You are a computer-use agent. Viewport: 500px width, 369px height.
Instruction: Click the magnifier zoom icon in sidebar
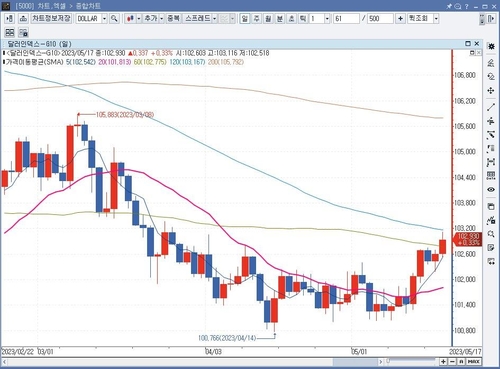pyautogui.click(x=491, y=234)
